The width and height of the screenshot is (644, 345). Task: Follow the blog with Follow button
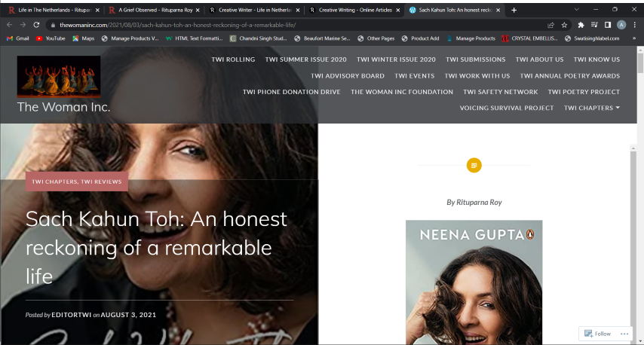pyautogui.click(x=597, y=334)
